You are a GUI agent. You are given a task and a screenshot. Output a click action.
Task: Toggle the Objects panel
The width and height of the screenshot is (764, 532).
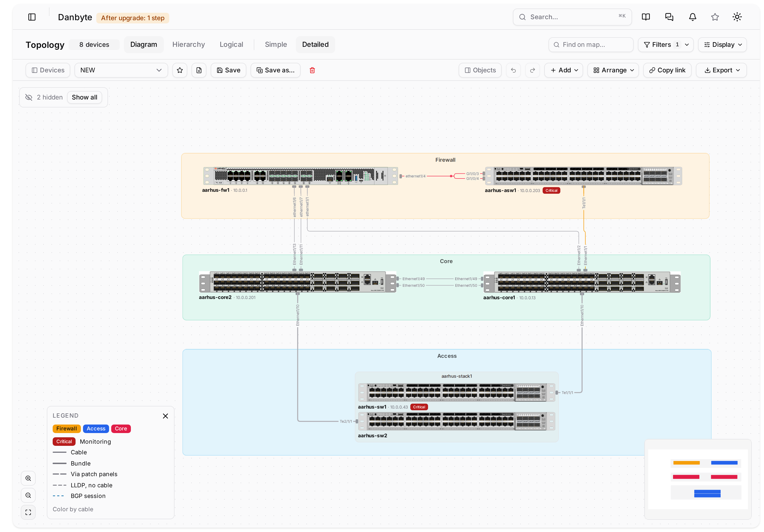(x=480, y=70)
